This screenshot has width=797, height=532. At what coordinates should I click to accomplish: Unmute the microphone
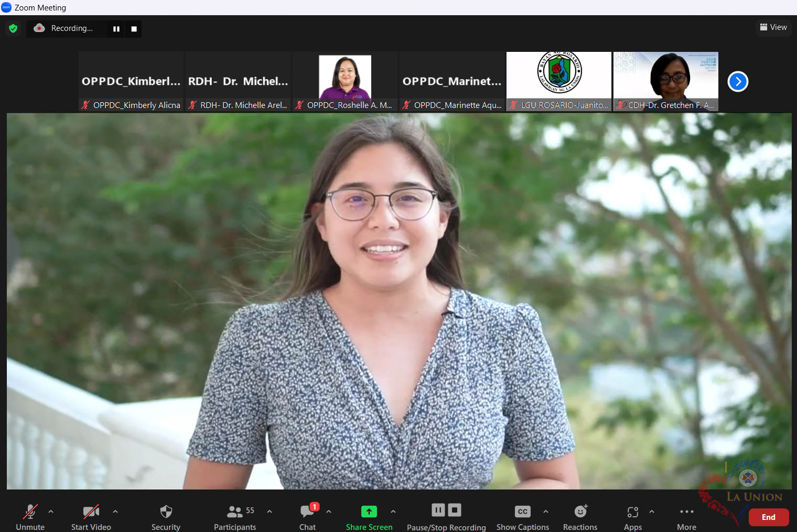[x=30, y=517]
